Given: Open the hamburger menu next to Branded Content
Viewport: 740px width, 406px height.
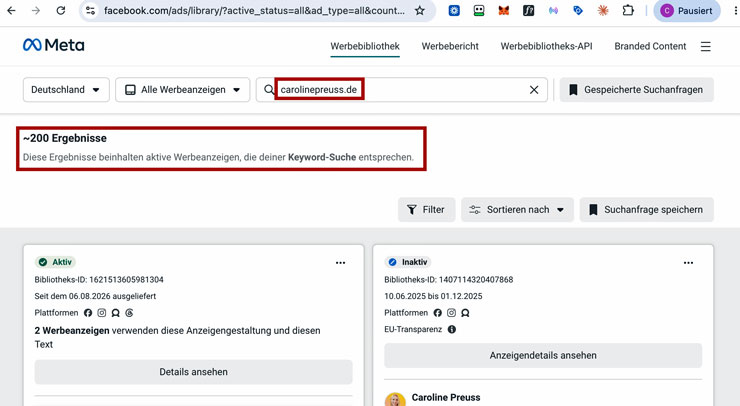Looking at the screenshot, I should coord(706,46).
